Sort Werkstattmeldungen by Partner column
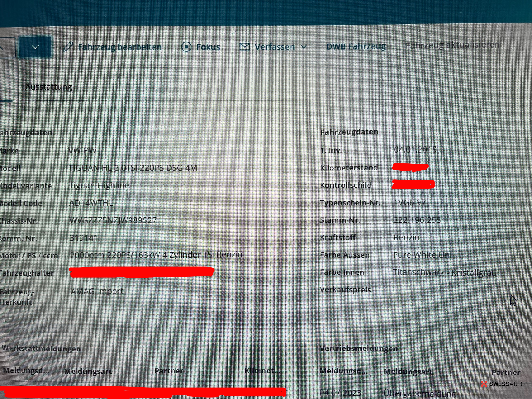The image size is (532, 399). pos(169,371)
